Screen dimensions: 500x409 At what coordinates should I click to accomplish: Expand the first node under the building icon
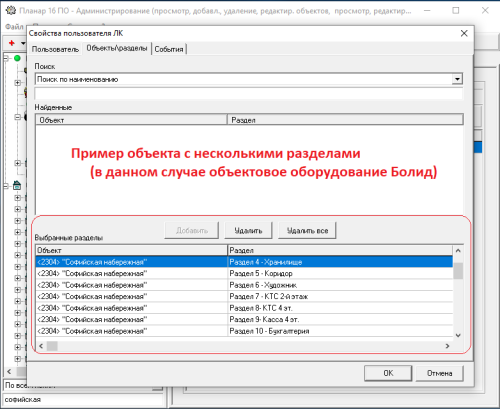pyautogui.click(x=17, y=198)
